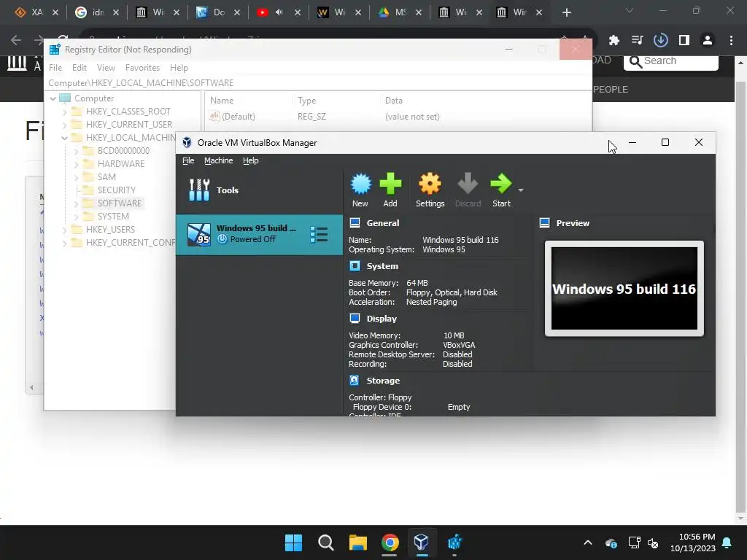The height and width of the screenshot is (560, 747).
Task: Click the Chrome back arrow
Action: (16, 41)
